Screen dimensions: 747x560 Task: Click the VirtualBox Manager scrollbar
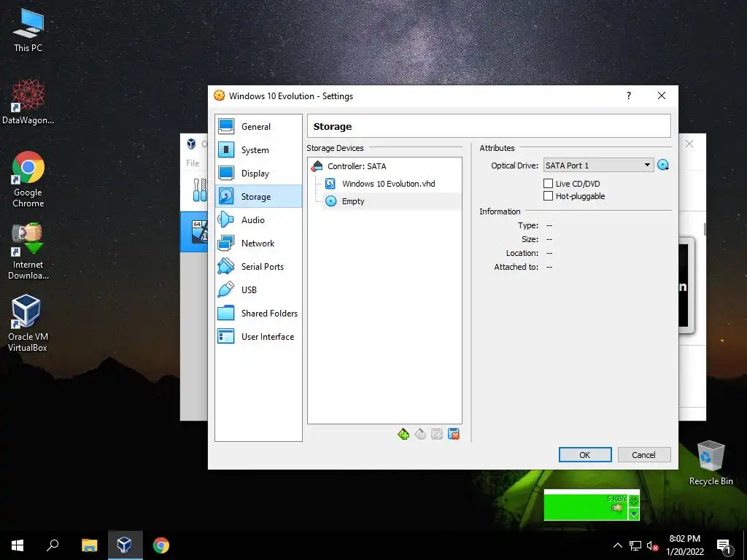tap(705, 228)
